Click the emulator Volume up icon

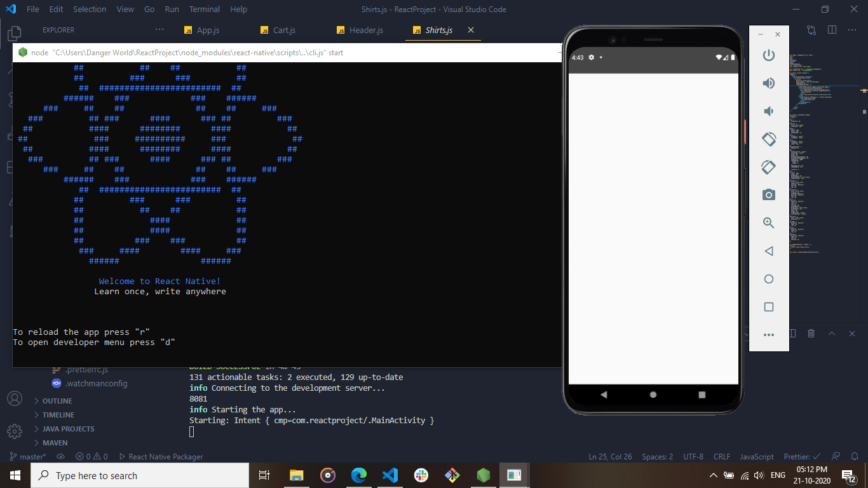tap(769, 83)
